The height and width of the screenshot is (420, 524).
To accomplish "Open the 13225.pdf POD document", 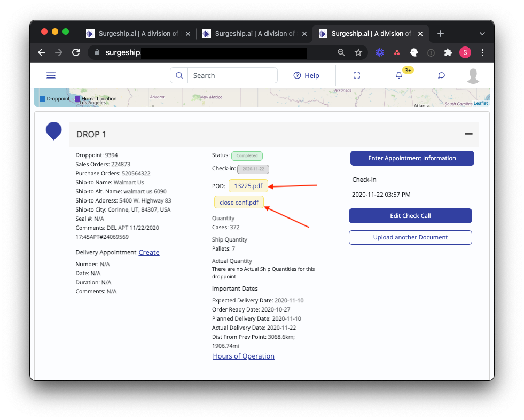I will (248, 186).
